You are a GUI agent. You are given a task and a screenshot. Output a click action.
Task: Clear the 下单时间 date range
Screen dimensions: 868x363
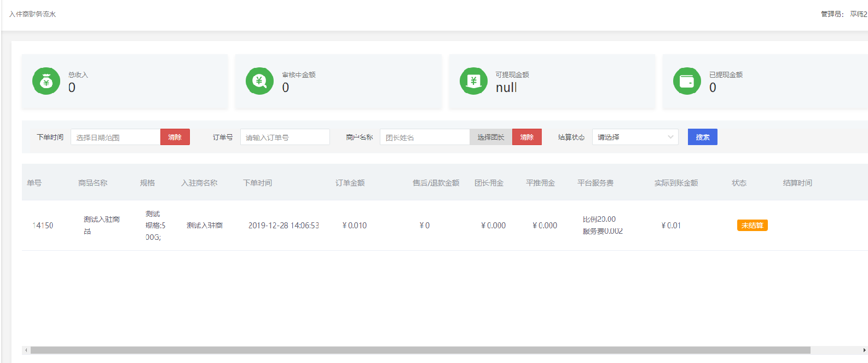(x=175, y=137)
